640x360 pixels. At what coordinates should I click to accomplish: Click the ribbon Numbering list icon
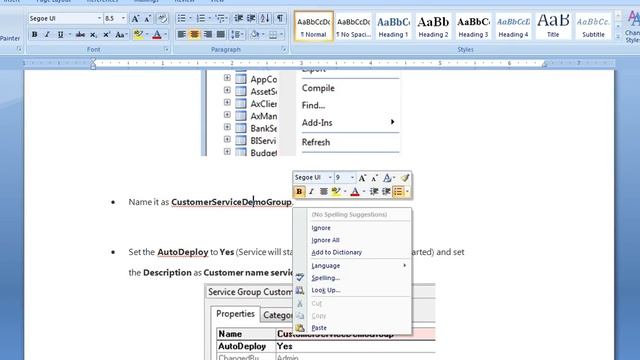201,18
